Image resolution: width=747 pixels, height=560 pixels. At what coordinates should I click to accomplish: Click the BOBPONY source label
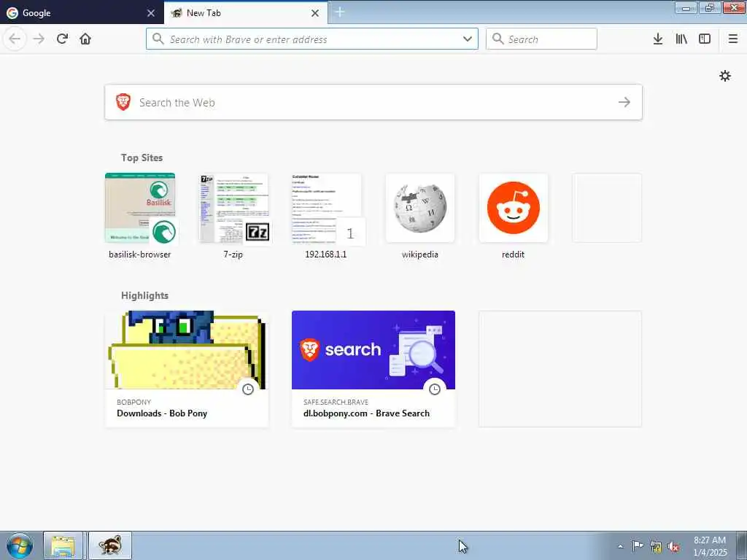[x=134, y=402]
